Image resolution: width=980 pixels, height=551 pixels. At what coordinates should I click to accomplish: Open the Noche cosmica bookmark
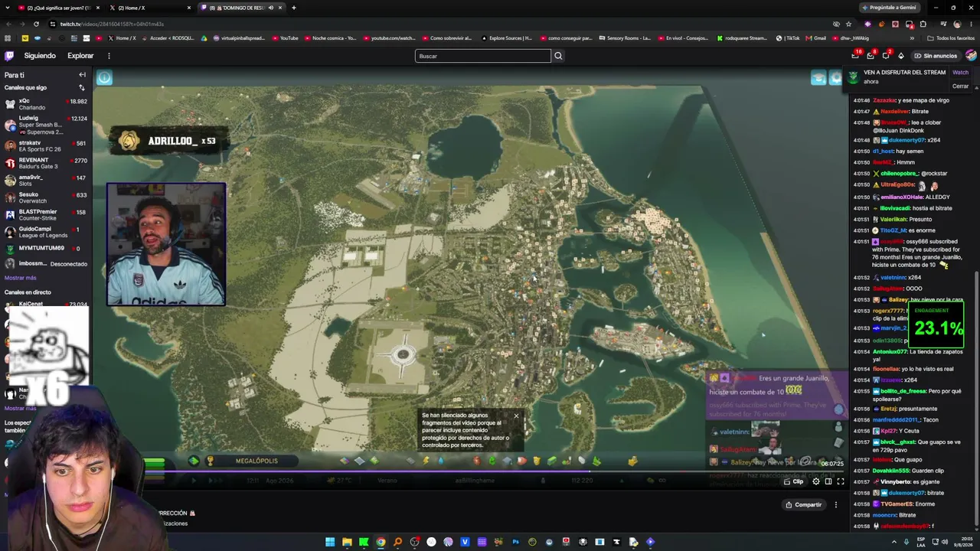coord(331,38)
